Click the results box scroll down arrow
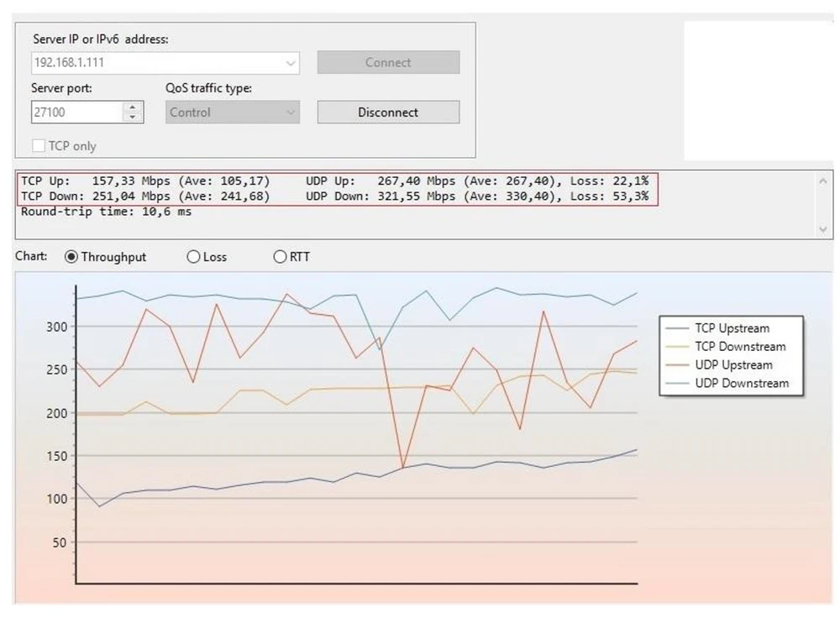 (823, 230)
